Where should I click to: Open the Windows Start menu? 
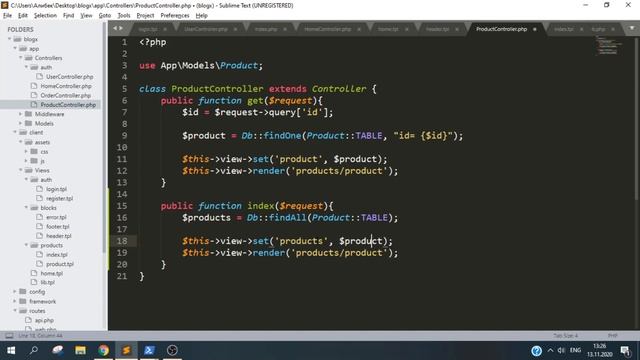point(11,350)
